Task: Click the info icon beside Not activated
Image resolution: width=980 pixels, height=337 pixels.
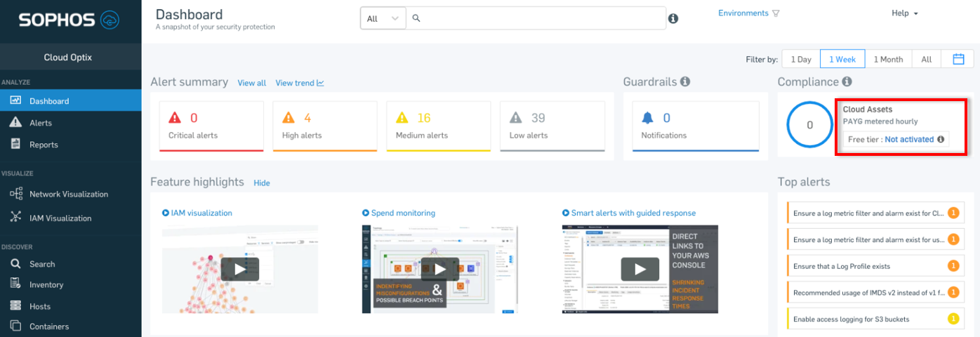Action: click(941, 140)
